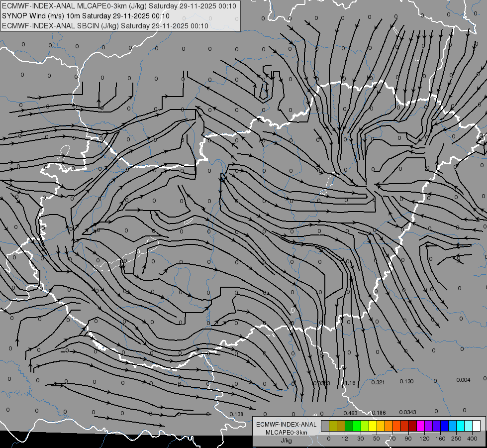Image resolution: width=487 pixels, height=448 pixels.
Task: Click the 12 tick label on the scale
Action: (345, 439)
